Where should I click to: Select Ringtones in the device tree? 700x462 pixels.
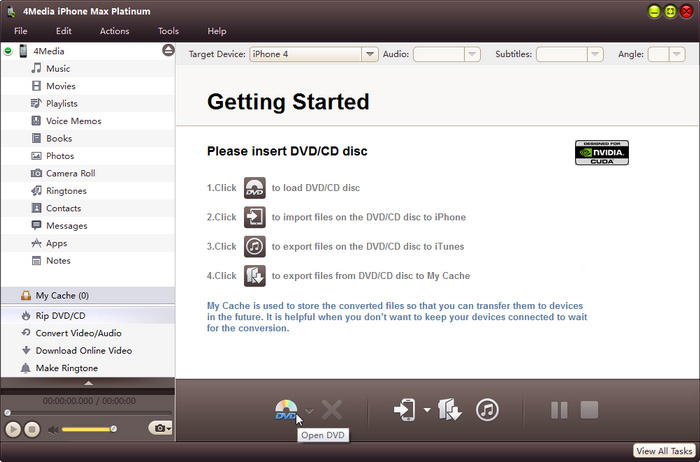tap(66, 191)
